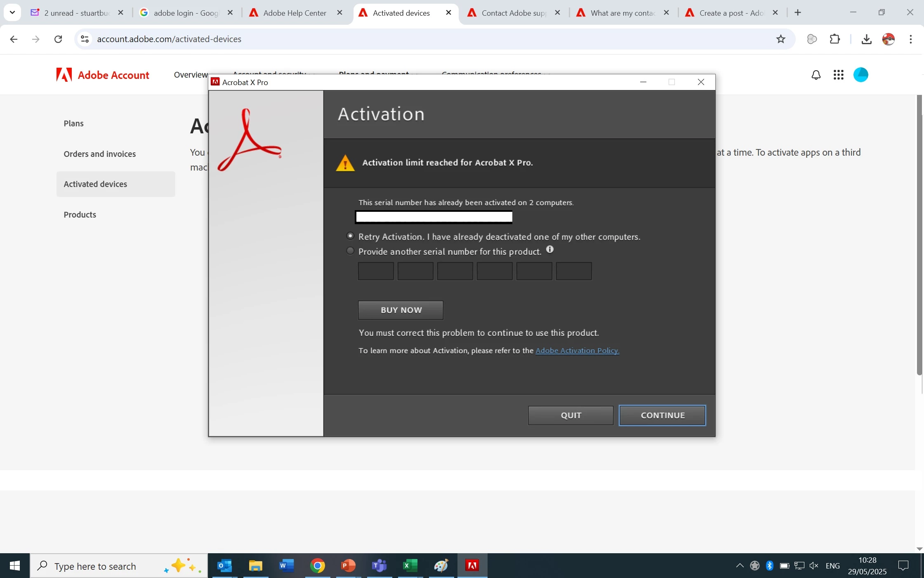Image resolution: width=924 pixels, height=578 pixels.
Task: Open Chrome downloads icon
Action: tap(866, 39)
